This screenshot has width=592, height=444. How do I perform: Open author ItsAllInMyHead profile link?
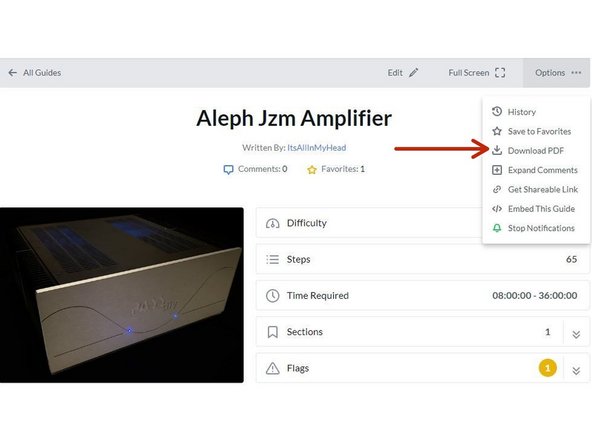[316, 148]
